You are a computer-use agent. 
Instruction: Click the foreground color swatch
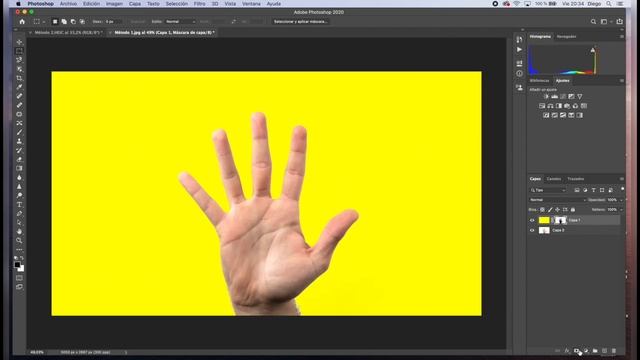(x=17, y=265)
